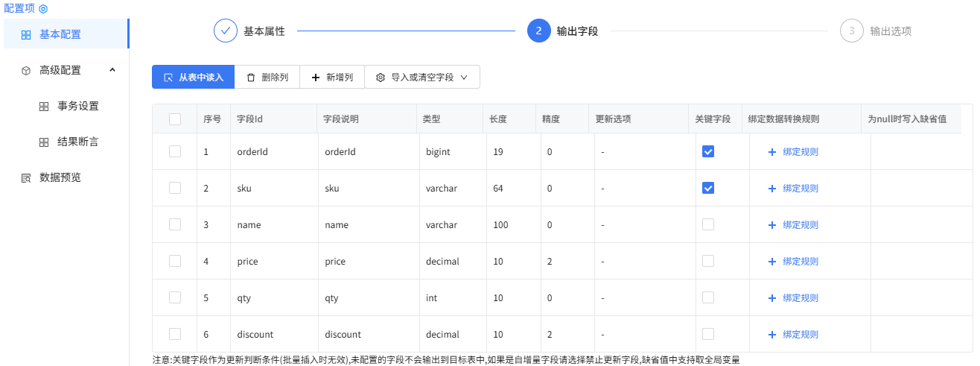Image resolution: width=980 pixels, height=366 pixels.
Task: Open the 数据预览 sidebar item
Action: [x=66, y=177]
